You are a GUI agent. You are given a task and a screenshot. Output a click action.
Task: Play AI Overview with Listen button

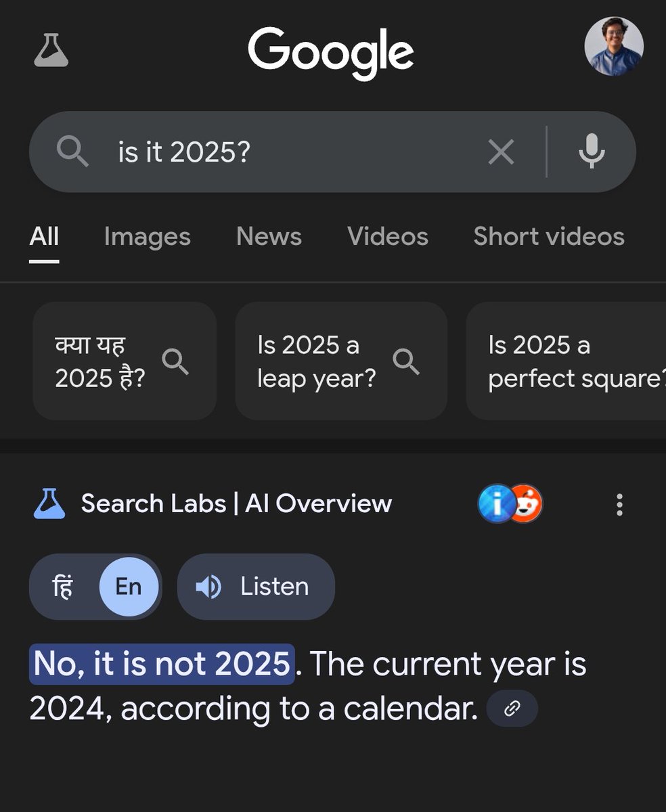coord(256,586)
